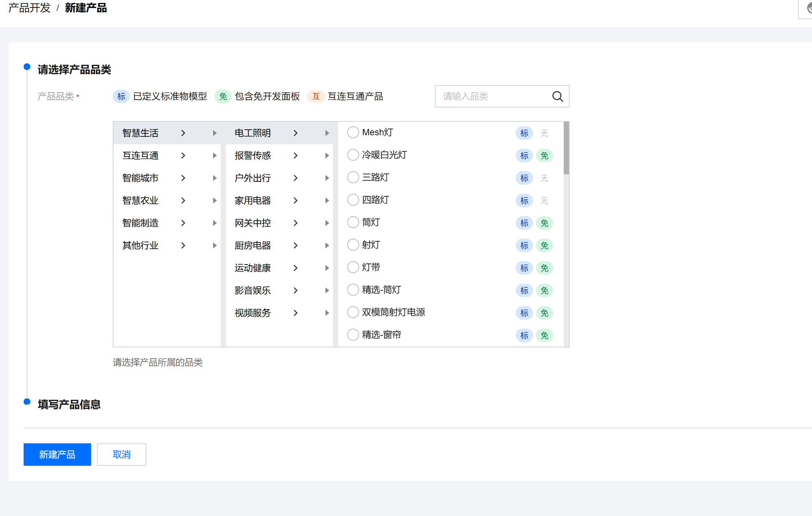Open the 智能城市 category item
Viewport: 812px width, 516px height.
(x=140, y=178)
